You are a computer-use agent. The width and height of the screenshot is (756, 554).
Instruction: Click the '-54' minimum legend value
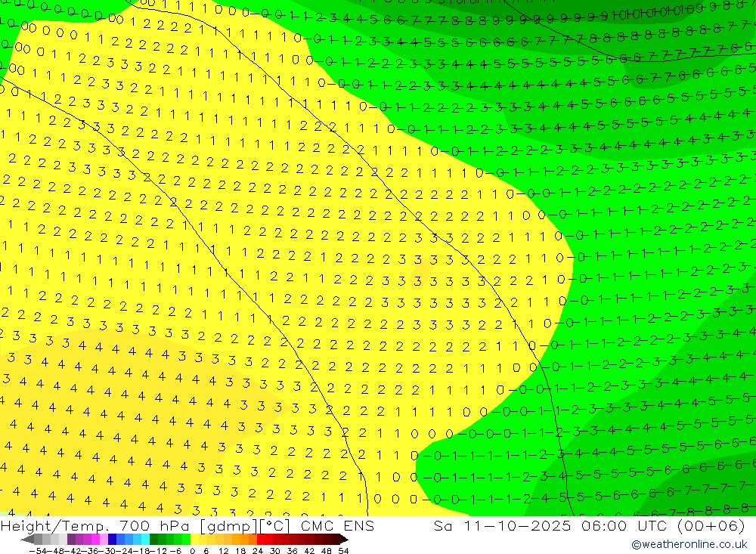click(38, 551)
